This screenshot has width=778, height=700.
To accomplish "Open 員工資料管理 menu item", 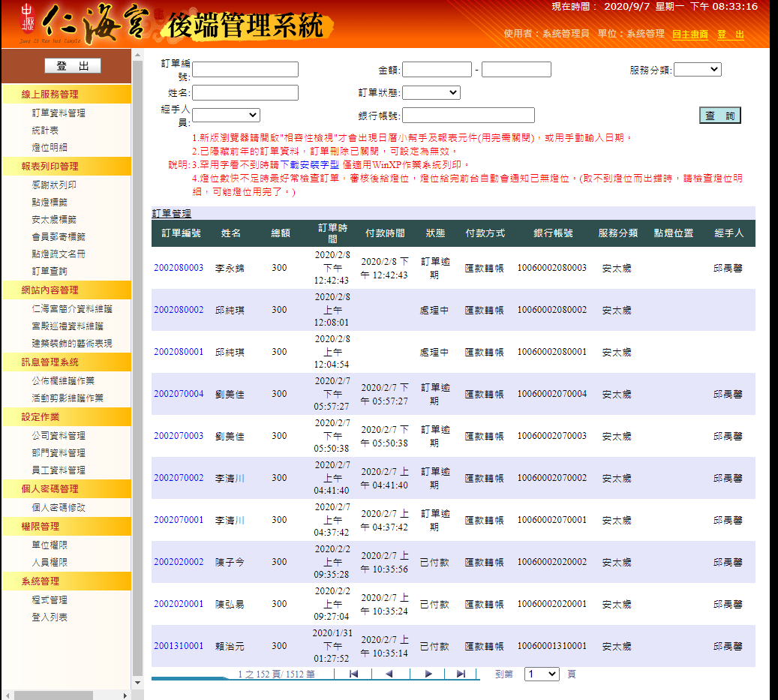I will point(59,470).
